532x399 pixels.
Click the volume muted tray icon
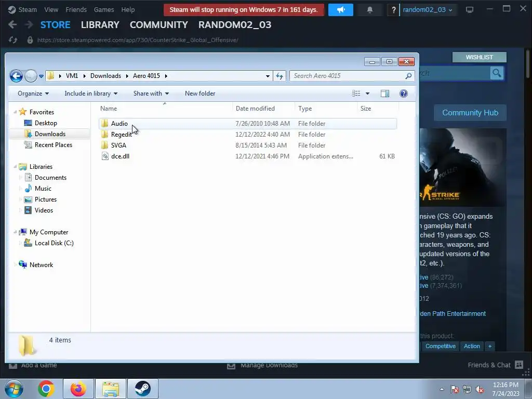click(480, 389)
